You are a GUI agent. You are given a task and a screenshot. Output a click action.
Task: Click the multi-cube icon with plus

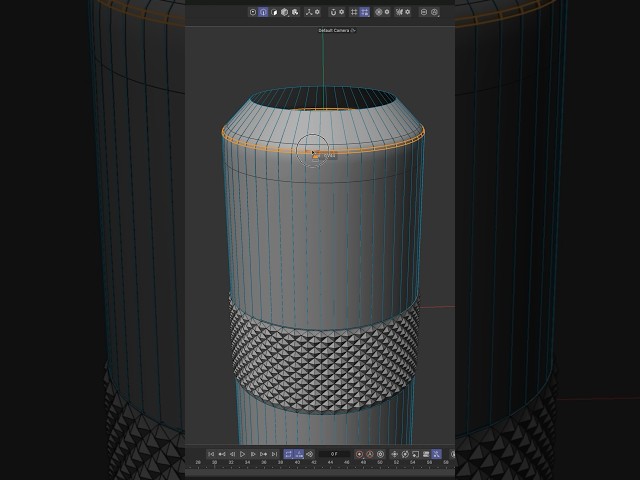pos(295,12)
